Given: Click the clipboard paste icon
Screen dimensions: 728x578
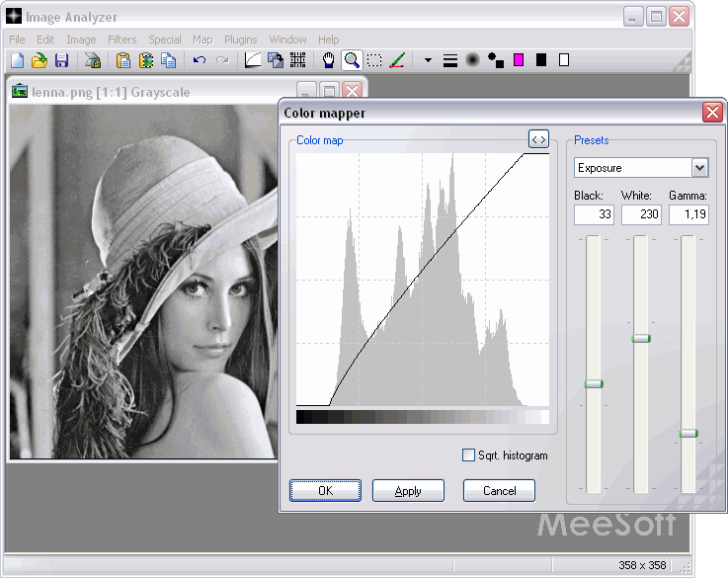Looking at the screenshot, I should [x=123, y=60].
